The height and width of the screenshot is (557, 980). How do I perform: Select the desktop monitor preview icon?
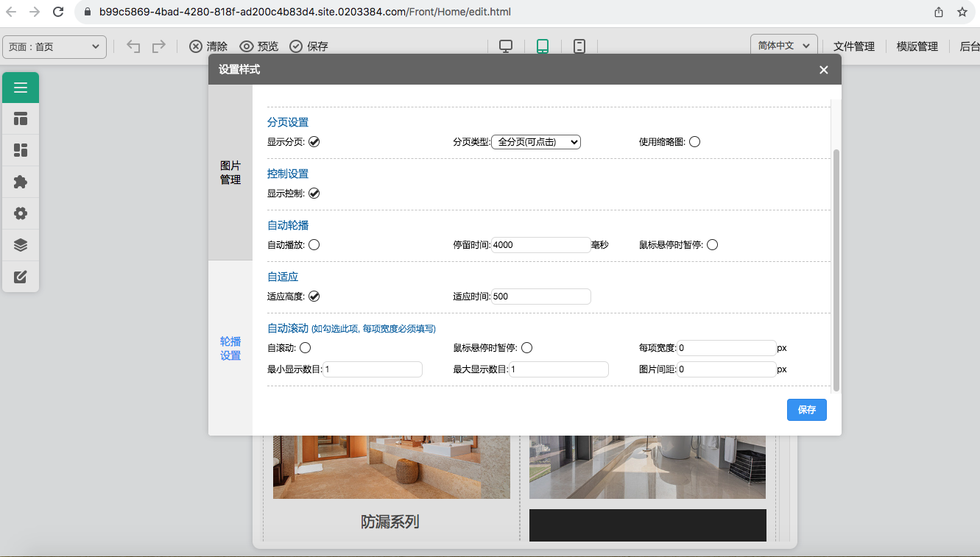506,46
